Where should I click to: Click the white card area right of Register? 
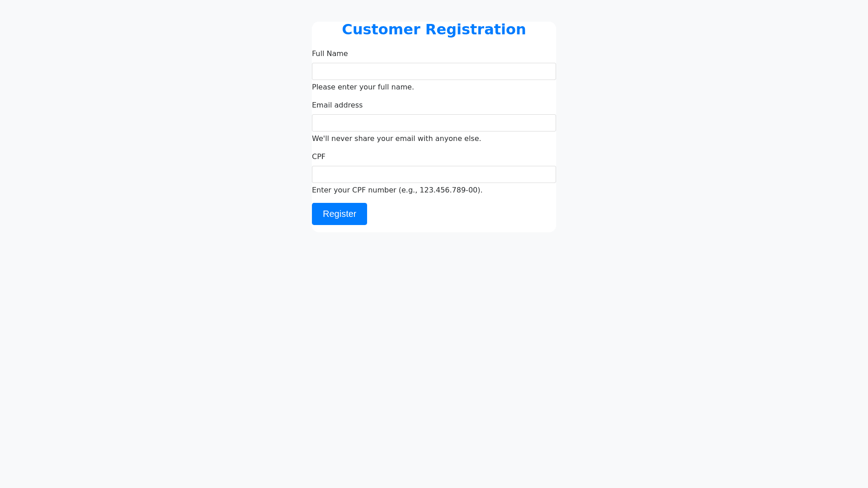click(461, 214)
